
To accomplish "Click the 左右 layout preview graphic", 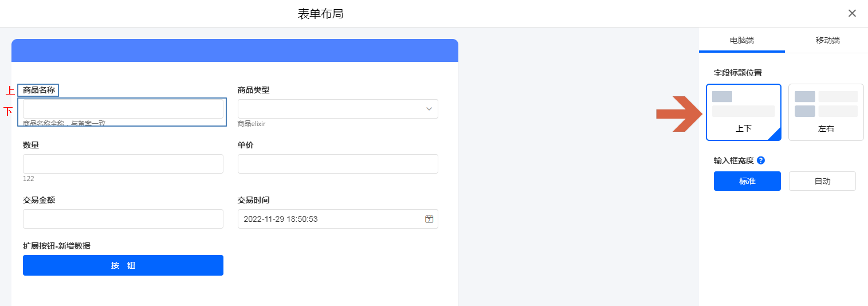I will [x=826, y=104].
